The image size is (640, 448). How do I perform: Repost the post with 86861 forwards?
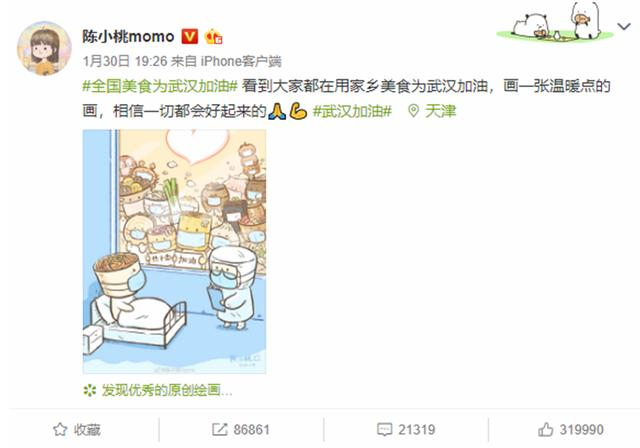pyautogui.click(x=241, y=429)
